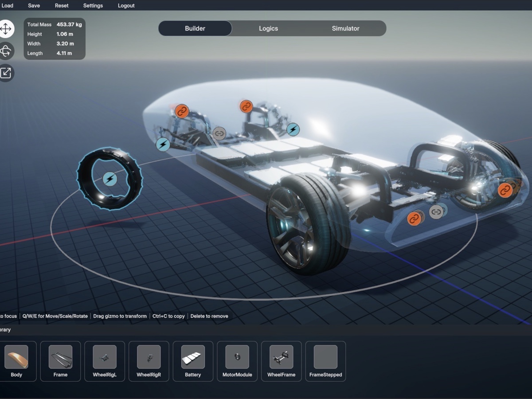Click the power icon on detached wheel
This screenshot has width=532, height=399.
[110, 179]
